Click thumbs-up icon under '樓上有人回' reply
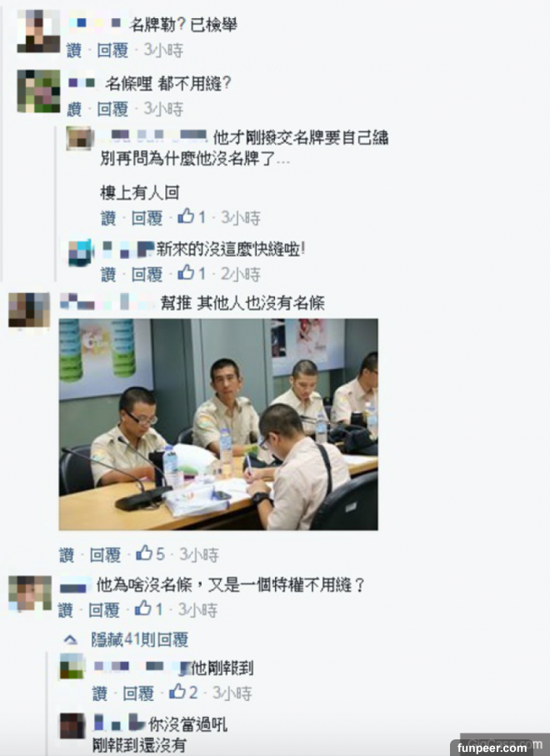This screenshot has width=550, height=756. (x=186, y=216)
